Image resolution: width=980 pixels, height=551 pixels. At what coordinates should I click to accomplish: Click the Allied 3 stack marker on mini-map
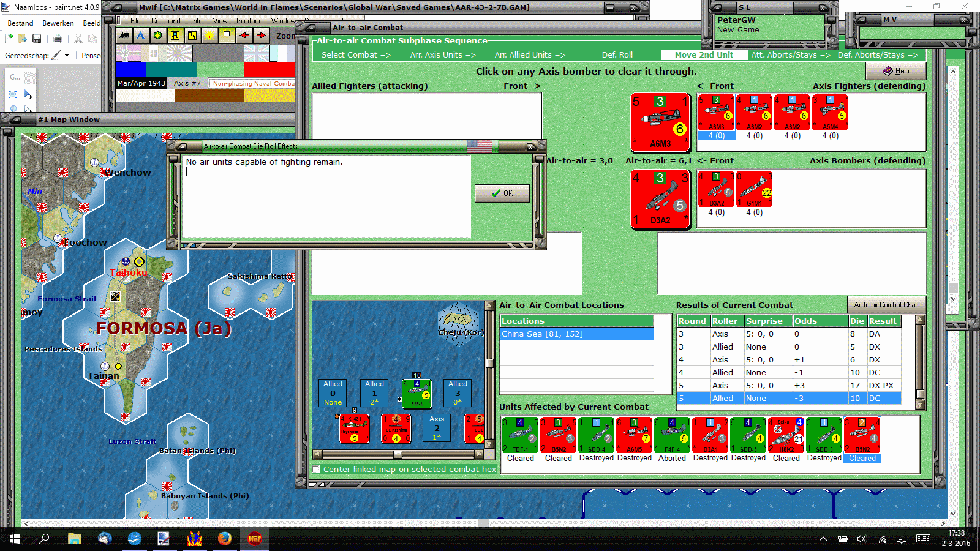point(458,393)
